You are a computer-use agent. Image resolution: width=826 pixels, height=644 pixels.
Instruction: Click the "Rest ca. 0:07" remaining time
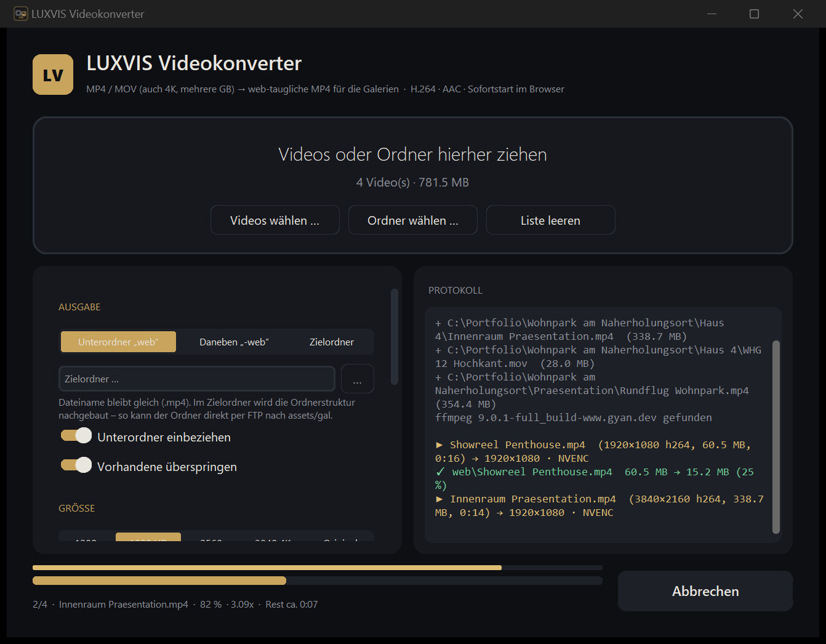292,604
